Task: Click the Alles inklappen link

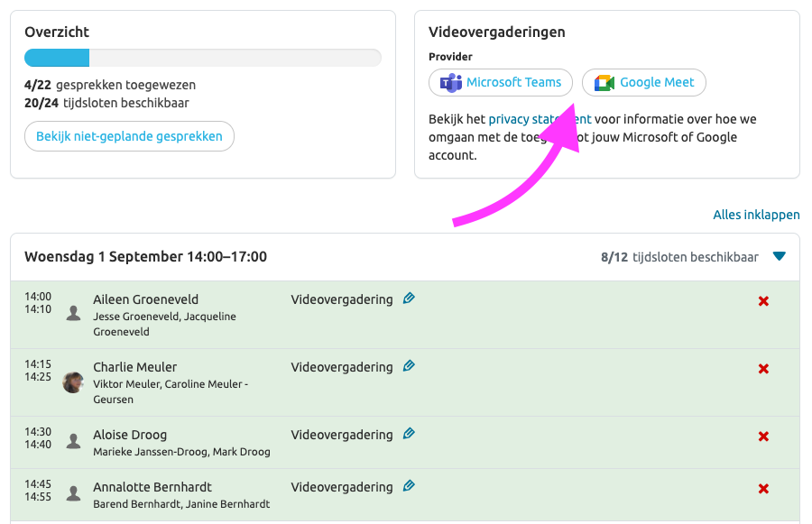Action: 755,215
